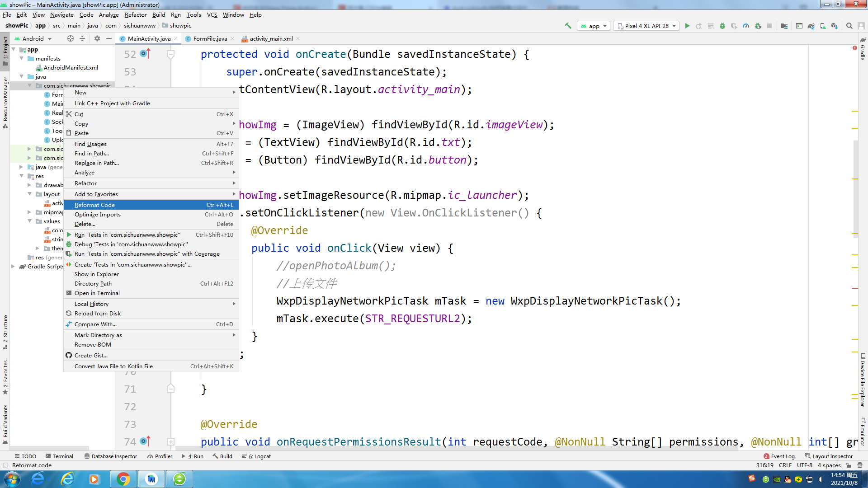868x488 pixels.
Task: Open the New submenu in context menu
Action: [x=151, y=92]
